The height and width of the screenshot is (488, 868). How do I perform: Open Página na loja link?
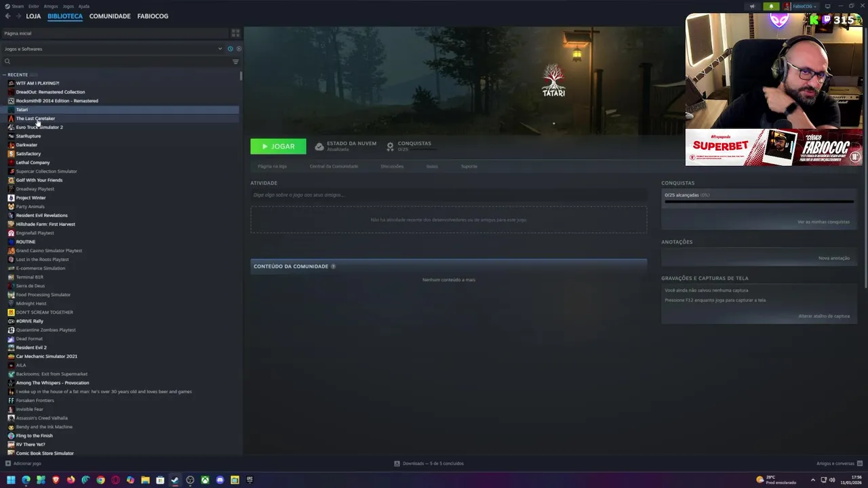click(x=272, y=166)
